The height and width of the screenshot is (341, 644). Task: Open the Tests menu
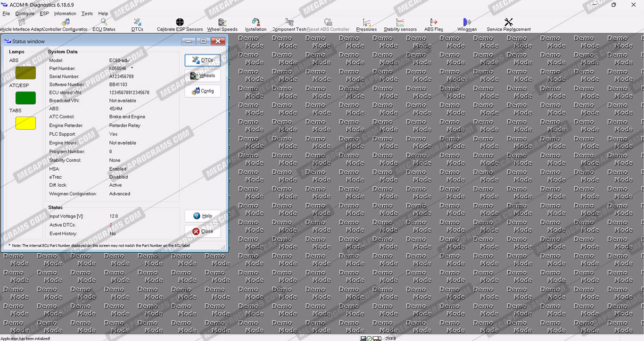pyautogui.click(x=87, y=14)
